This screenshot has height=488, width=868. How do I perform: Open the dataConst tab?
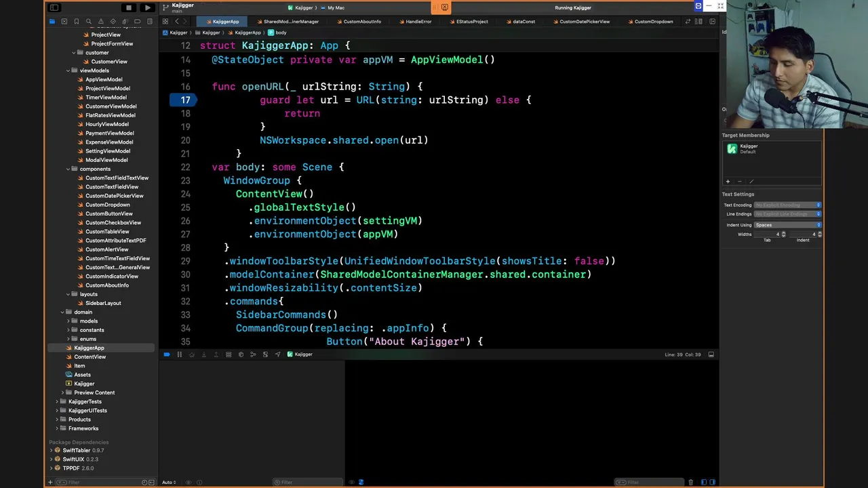click(519, 22)
